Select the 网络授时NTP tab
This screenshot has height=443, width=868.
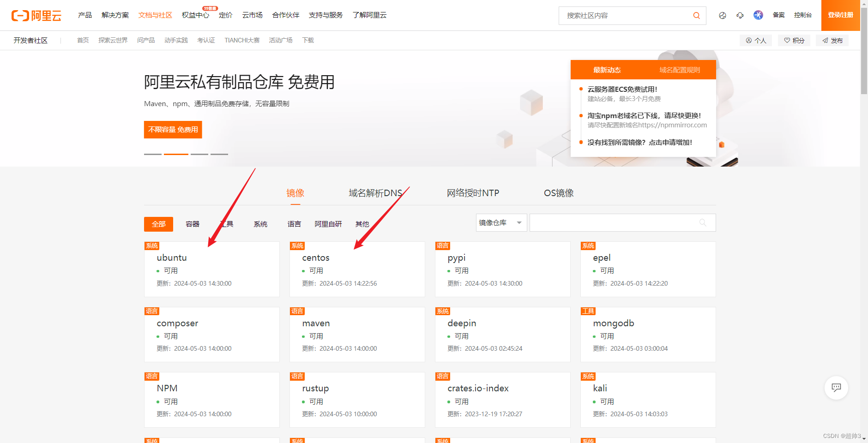point(473,193)
